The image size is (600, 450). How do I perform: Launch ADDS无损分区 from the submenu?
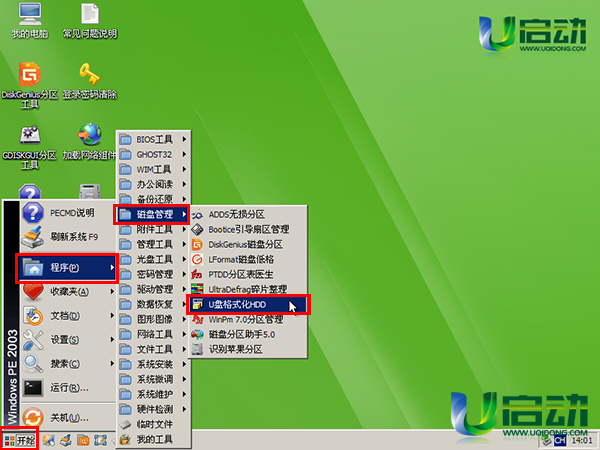point(248,214)
